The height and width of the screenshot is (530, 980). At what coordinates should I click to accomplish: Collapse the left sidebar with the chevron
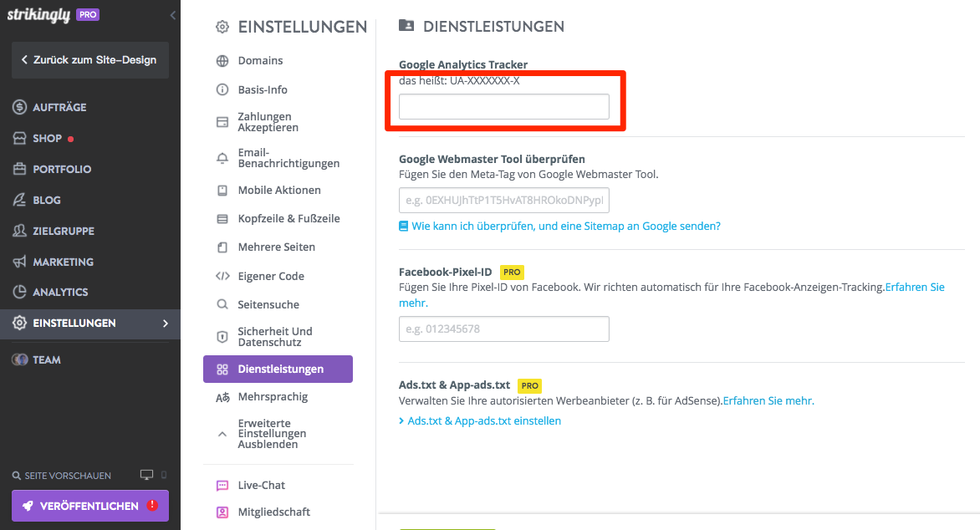pos(172,15)
